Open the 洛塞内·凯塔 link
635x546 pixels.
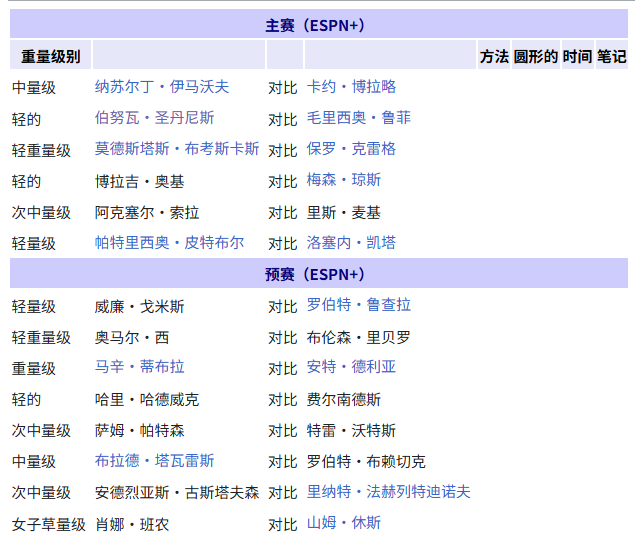[x=351, y=243]
